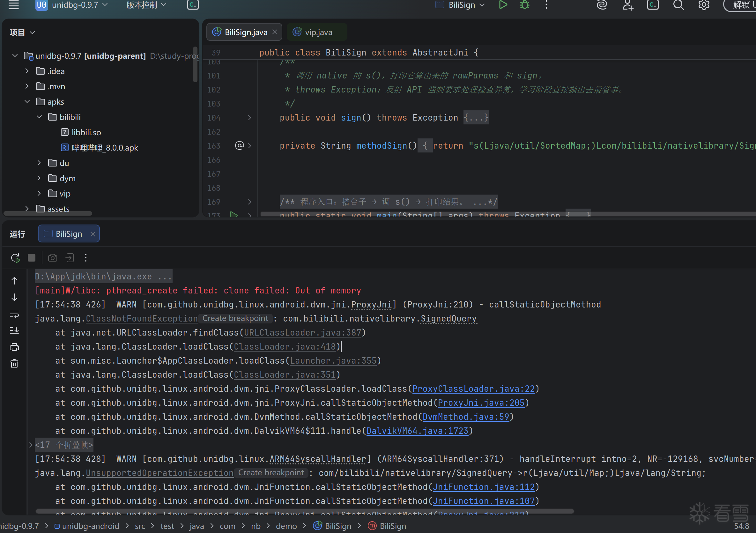Unfold the methodSign() body on line 163

(x=249, y=145)
